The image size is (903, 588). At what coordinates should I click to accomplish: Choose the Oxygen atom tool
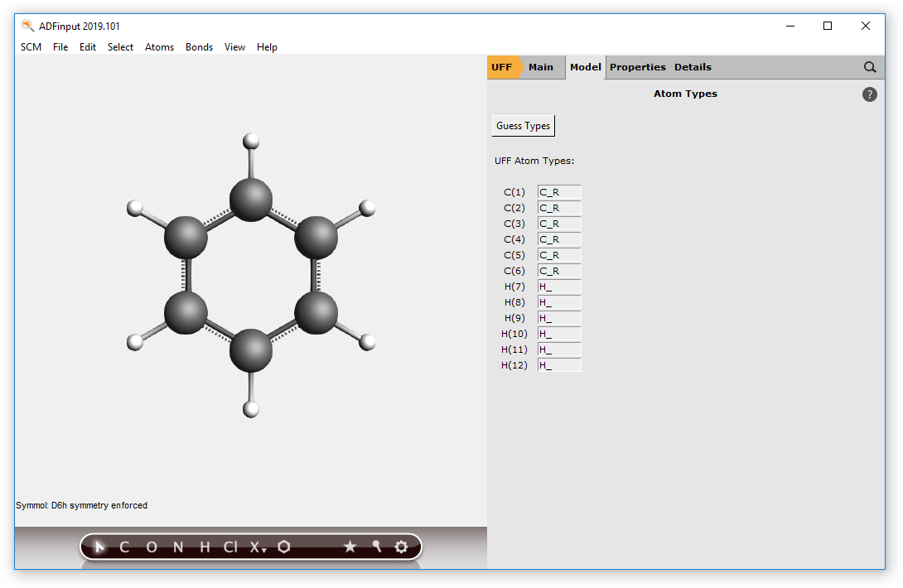click(152, 547)
